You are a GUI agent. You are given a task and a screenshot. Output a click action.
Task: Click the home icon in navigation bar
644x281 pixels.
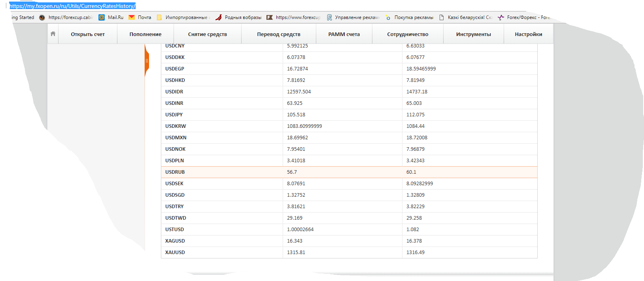(x=53, y=34)
